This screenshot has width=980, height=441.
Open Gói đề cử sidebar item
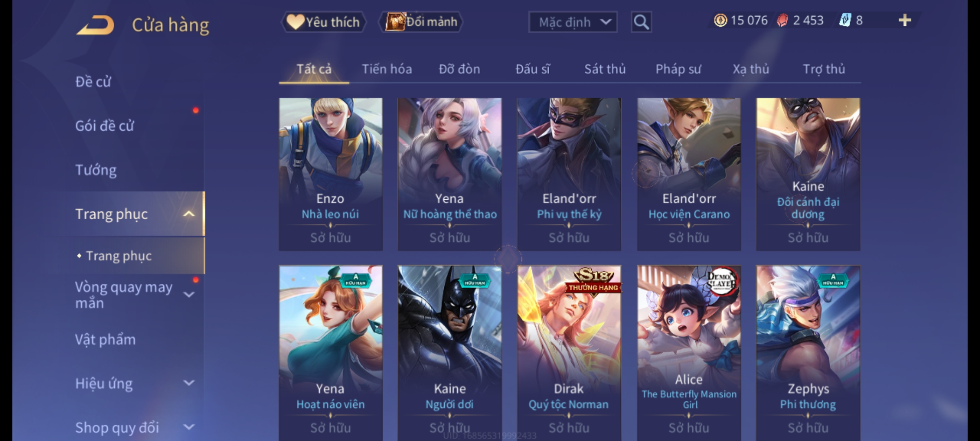(105, 126)
